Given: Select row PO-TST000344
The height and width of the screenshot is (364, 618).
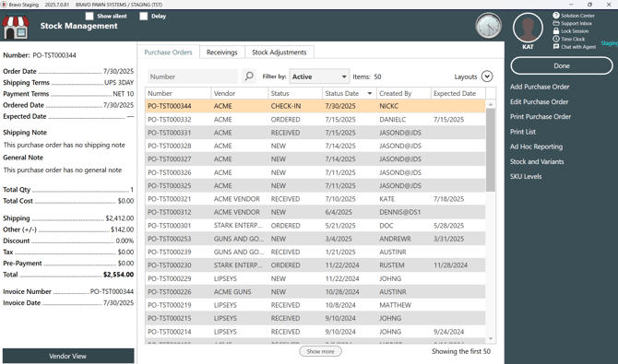Looking at the screenshot, I should point(315,106).
